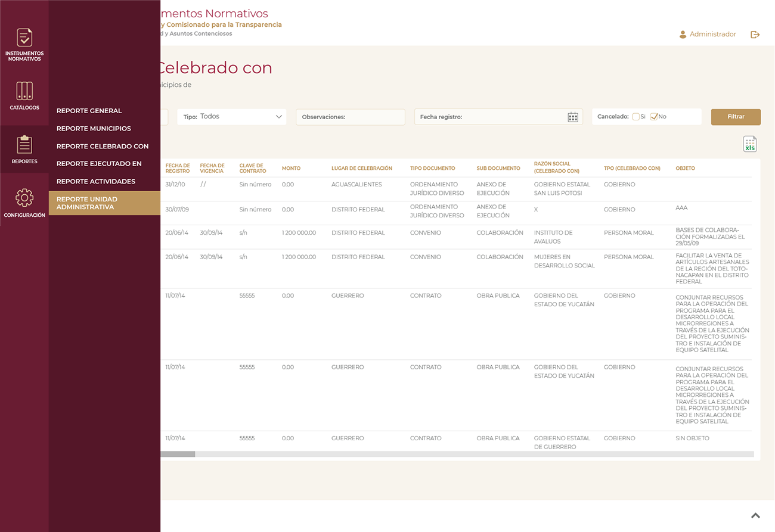Open the Catálogos sidebar icon
775x532 pixels.
[24, 91]
